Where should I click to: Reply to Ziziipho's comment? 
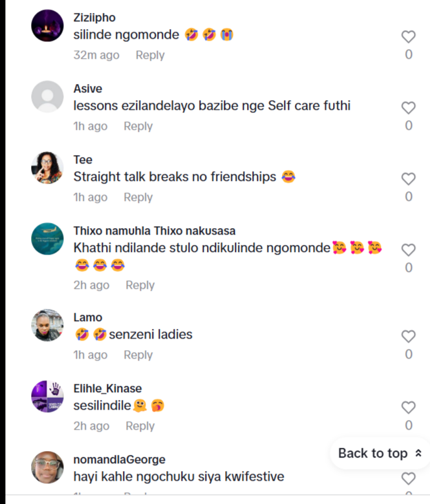pyautogui.click(x=150, y=55)
